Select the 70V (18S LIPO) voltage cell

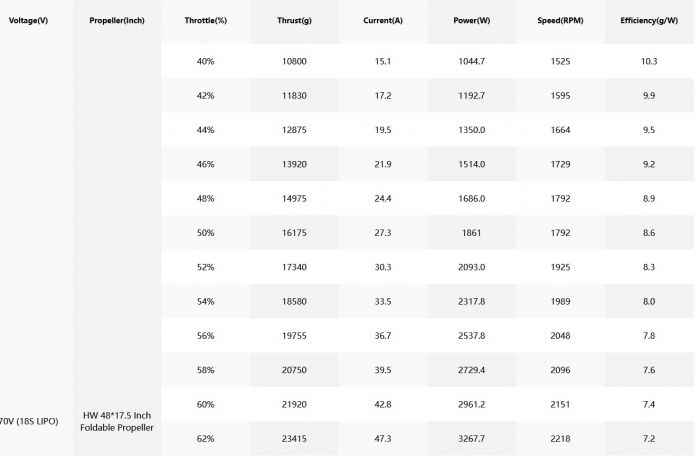point(30,421)
